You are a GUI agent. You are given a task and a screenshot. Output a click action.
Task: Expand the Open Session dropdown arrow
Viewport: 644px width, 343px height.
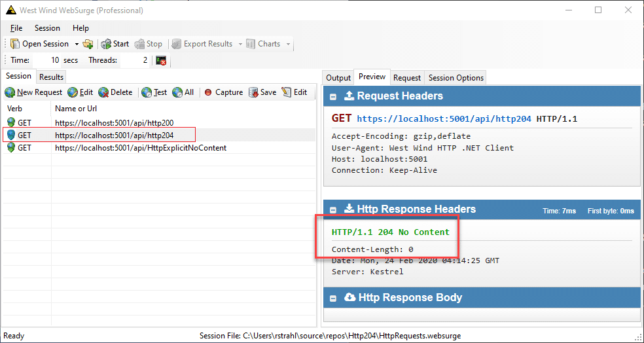[77, 44]
